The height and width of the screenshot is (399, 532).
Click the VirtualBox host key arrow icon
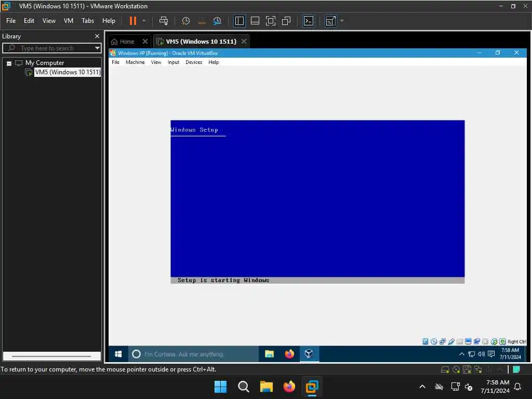(x=502, y=341)
